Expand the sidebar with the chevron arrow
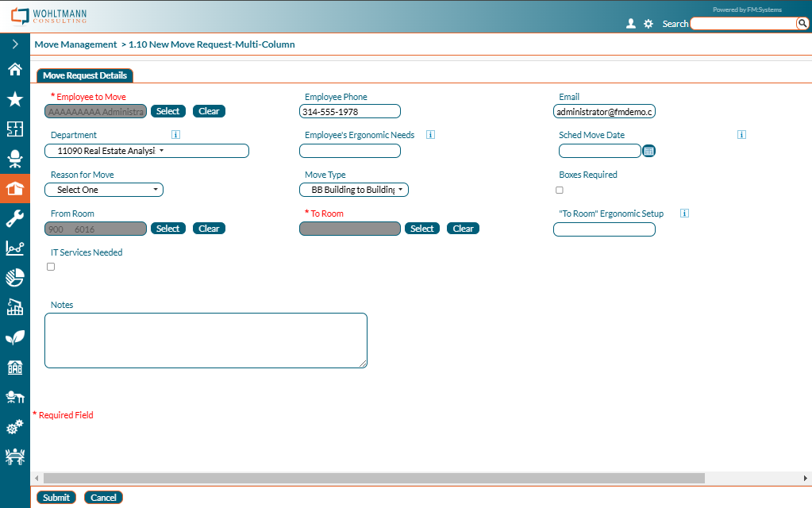 (14, 44)
